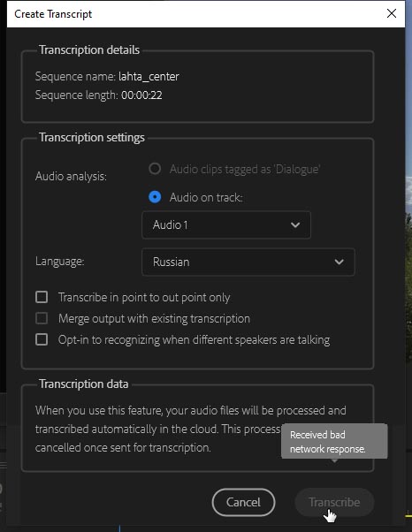Click the 'Received bad network response' tooltip
This screenshot has width=412, height=532.
click(334, 441)
